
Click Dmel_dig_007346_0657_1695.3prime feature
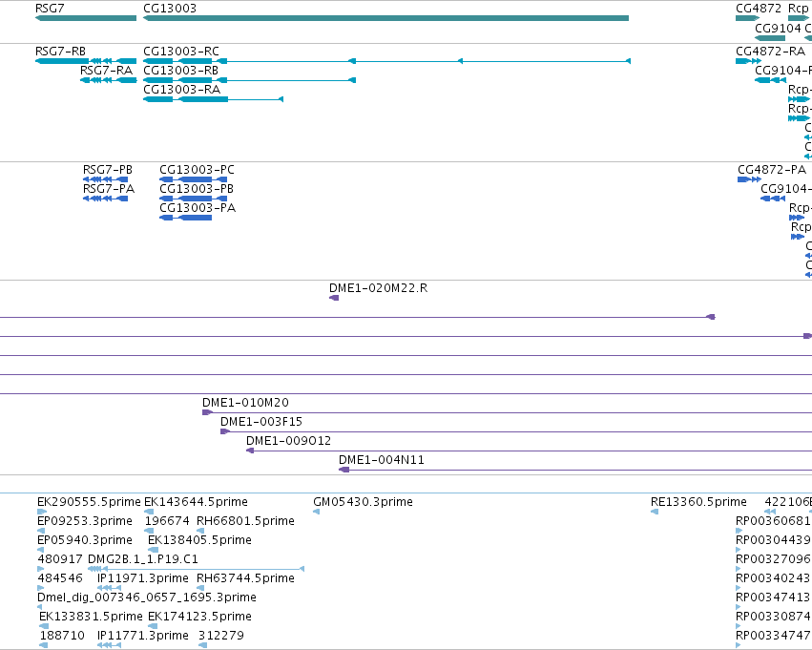pyautogui.click(x=41, y=607)
